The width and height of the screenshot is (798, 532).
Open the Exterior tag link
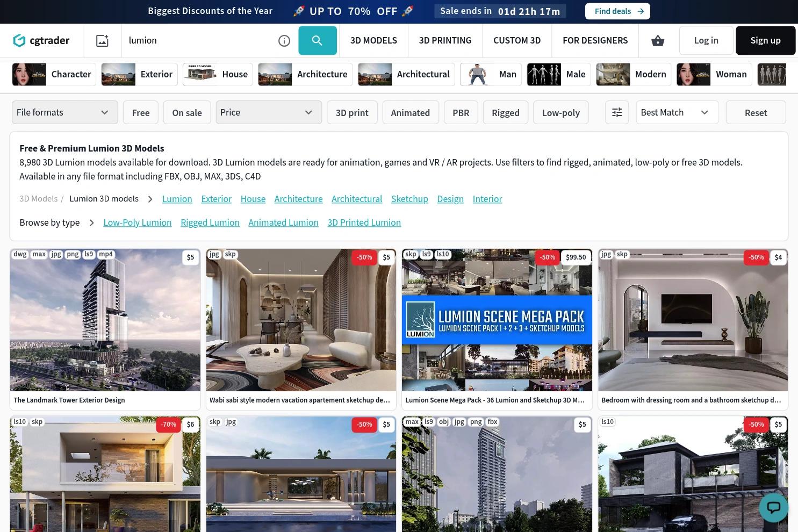(x=217, y=199)
